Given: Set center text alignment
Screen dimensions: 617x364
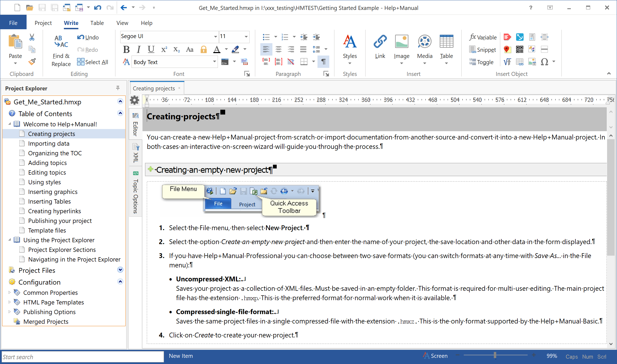Looking at the screenshot, I should tap(279, 49).
